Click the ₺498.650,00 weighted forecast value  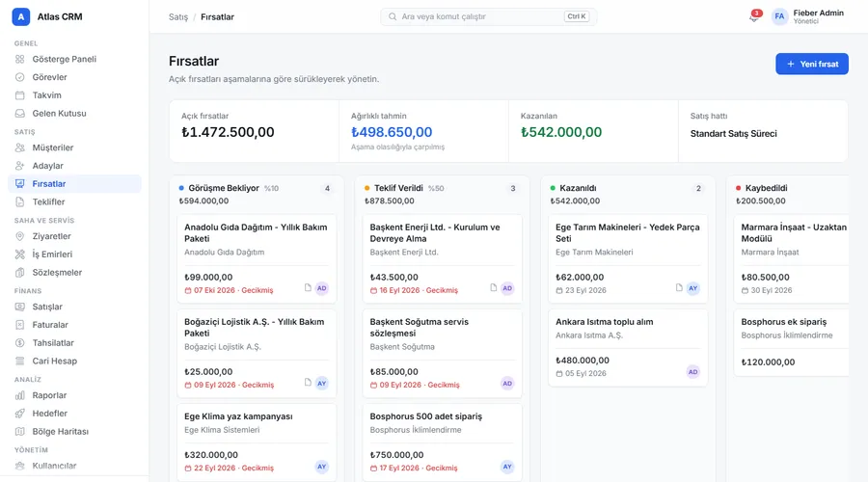point(392,132)
